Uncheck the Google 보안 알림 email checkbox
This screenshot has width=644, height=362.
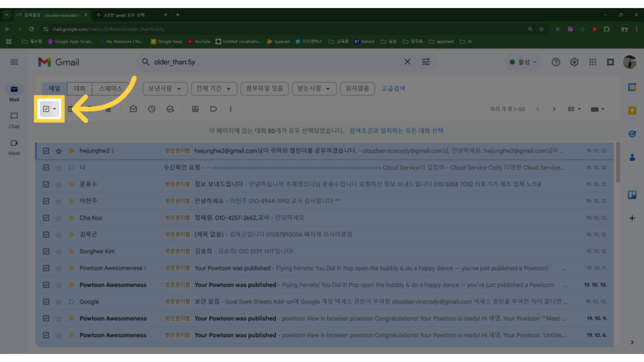pyautogui.click(x=46, y=302)
